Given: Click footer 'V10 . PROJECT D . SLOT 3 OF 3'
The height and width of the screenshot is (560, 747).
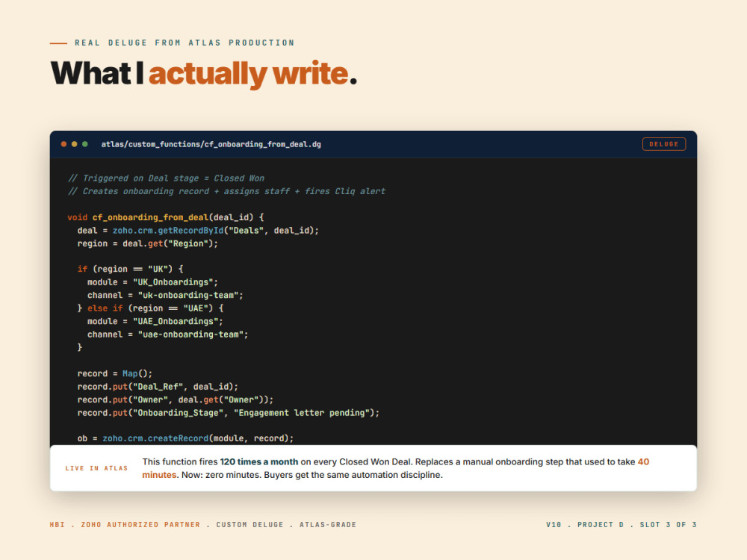Looking at the screenshot, I should 622,525.
